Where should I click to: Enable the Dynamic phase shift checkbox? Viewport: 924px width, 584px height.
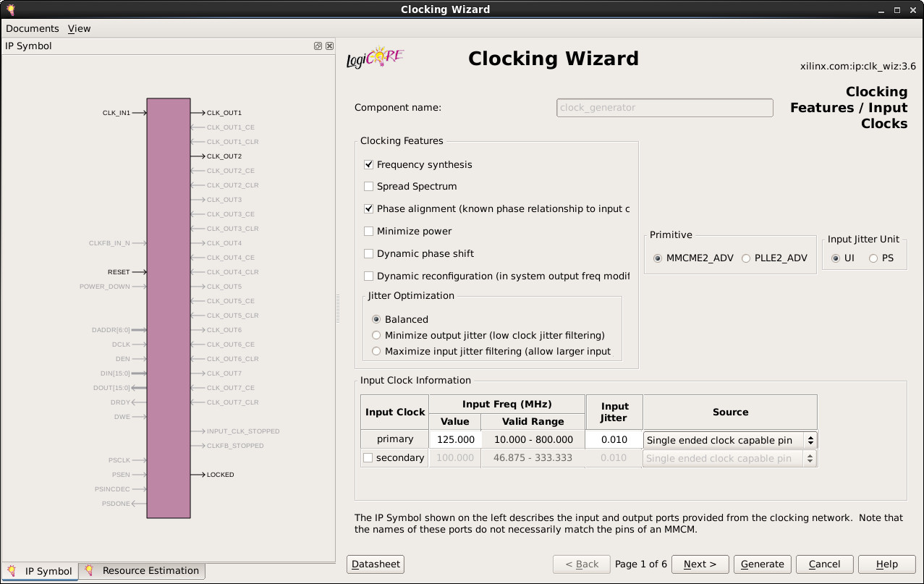(x=368, y=253)
